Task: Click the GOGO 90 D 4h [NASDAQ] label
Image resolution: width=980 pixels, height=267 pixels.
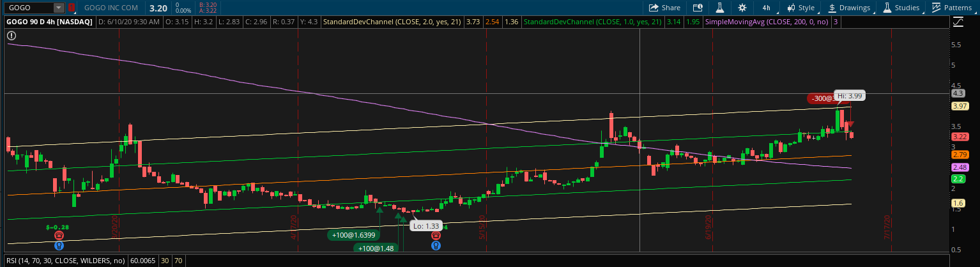Action: click(x=49, y=22)
